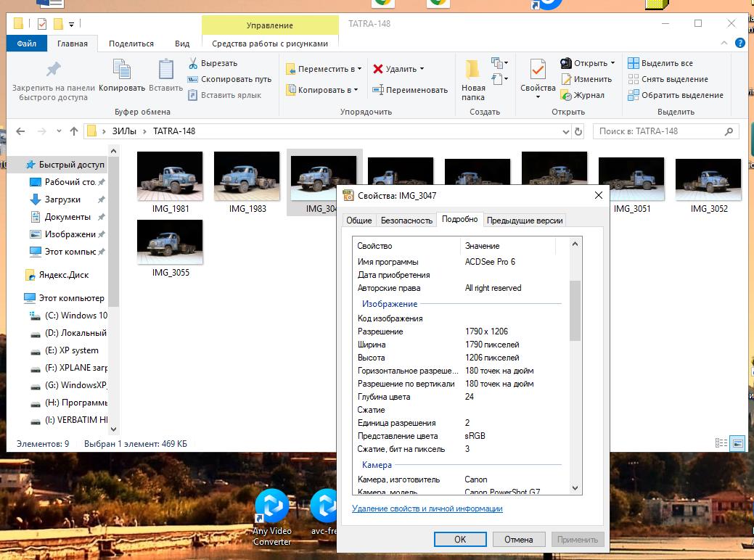Click the Paste icon in ribbon

(x=165, y=70)
